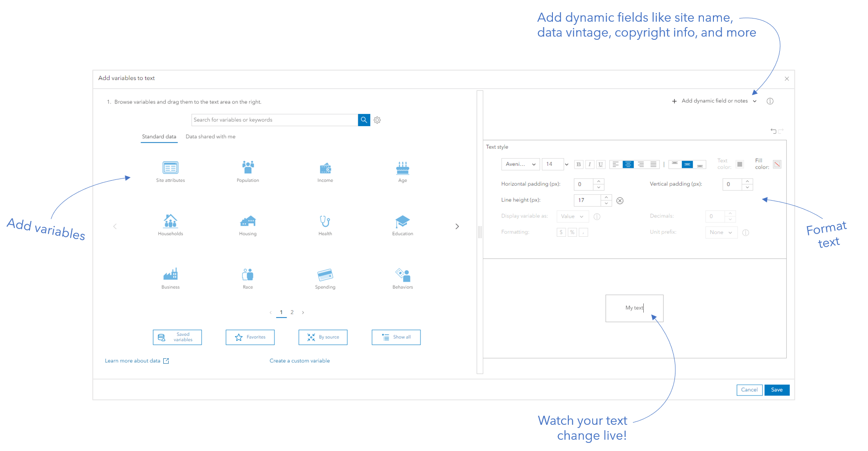Open the Avenir font family dropdown
The height and width of the screenshot is (451, 868).
pyautogui.click(x=520, y=164)
